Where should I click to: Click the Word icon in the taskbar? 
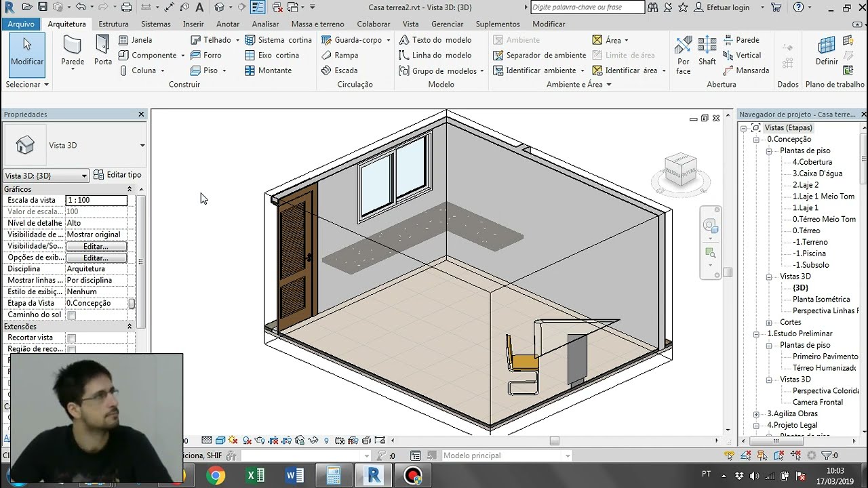[295, 476]
